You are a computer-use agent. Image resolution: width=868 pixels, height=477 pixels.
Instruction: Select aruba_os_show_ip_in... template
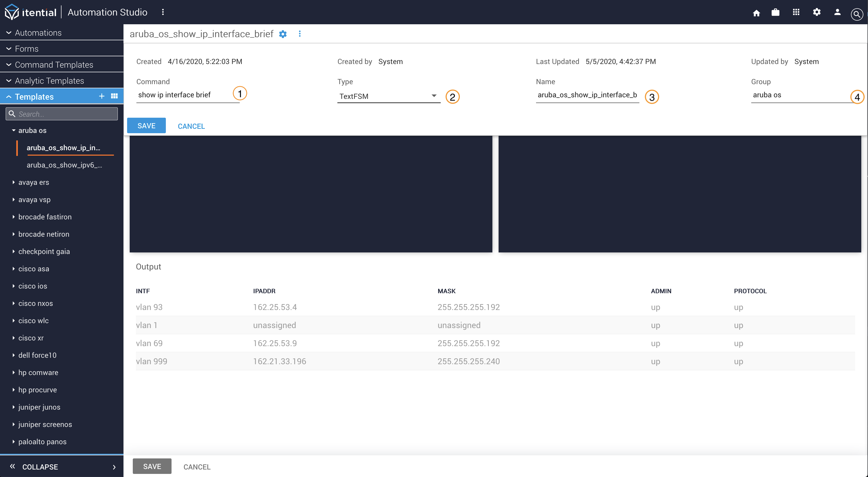pyautogui.click(x=63, y=148)
